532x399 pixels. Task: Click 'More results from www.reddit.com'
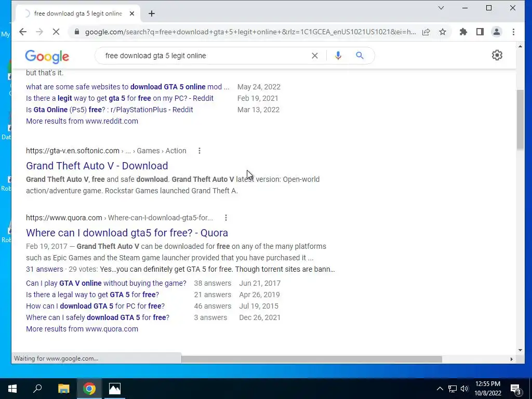coord(82,121)
